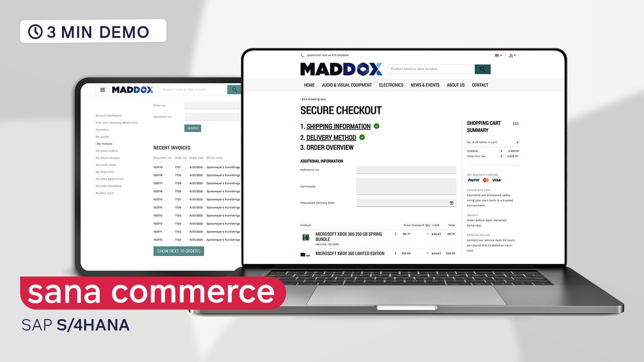Click the requested delivery date input field
The width and height of the screenshot is (644, 362).
coord(405,202)
